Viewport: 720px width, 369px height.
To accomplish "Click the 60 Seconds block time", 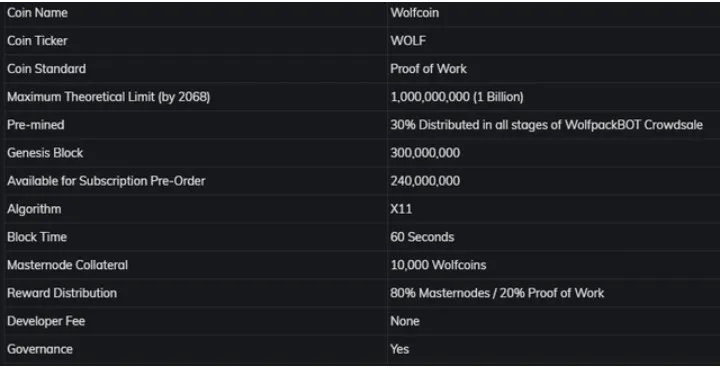I will (x=422, y=237).
